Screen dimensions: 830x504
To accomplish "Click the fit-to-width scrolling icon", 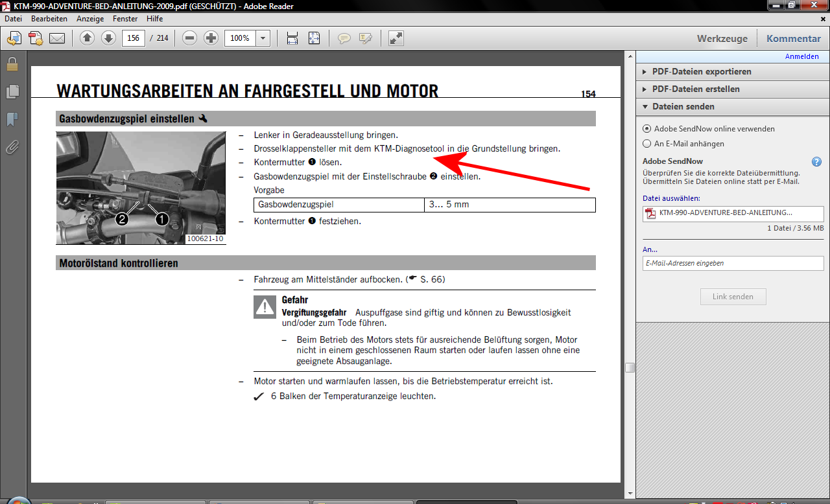I will [292, 38].
